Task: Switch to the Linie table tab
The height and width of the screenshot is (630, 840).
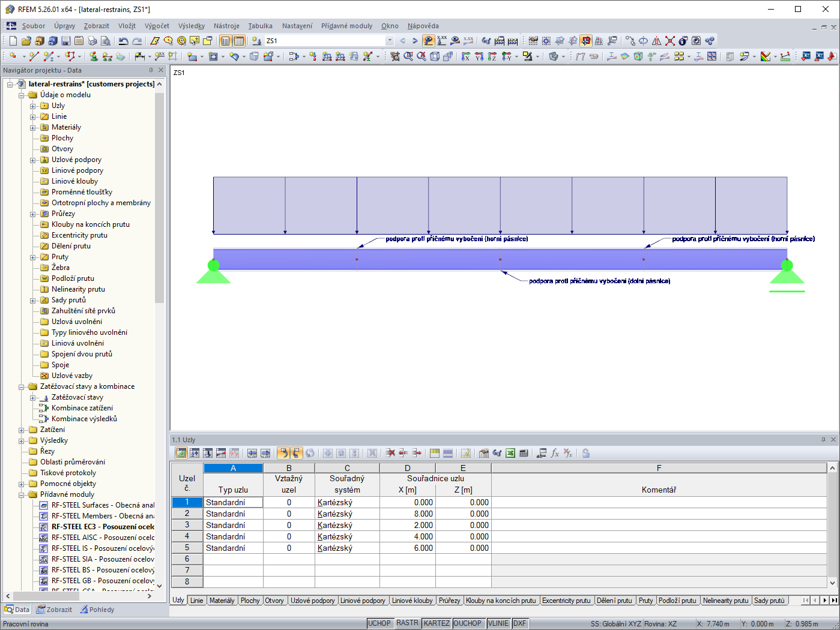Action: pos(197,600)
